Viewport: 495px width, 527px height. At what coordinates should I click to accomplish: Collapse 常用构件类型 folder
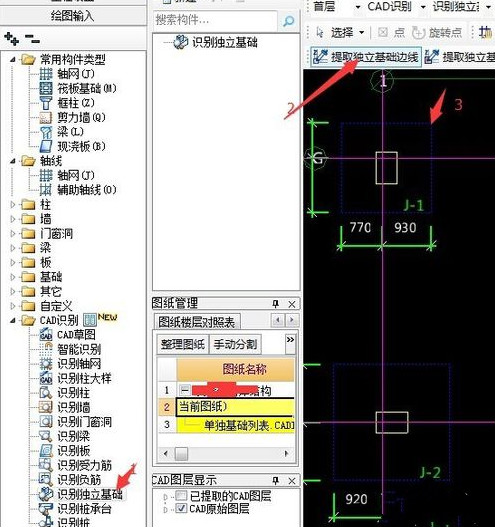click(x=13, y=60)
